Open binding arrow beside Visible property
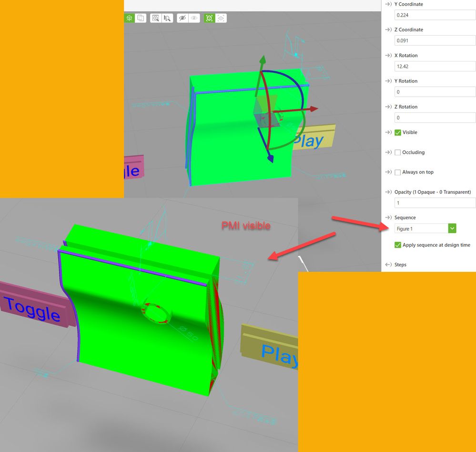Screen dimensions: 476x452 tap(388, 132)
